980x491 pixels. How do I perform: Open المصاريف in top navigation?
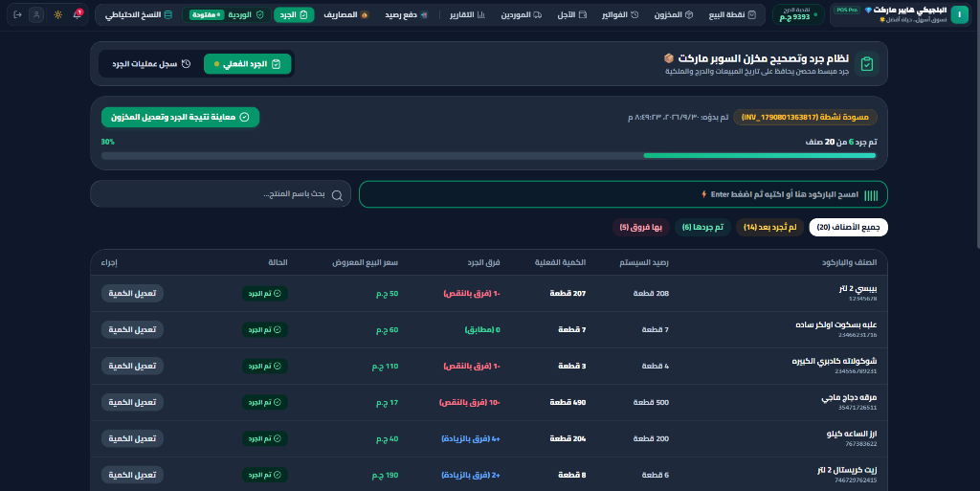pyautogui.click(x=346, y=14)
